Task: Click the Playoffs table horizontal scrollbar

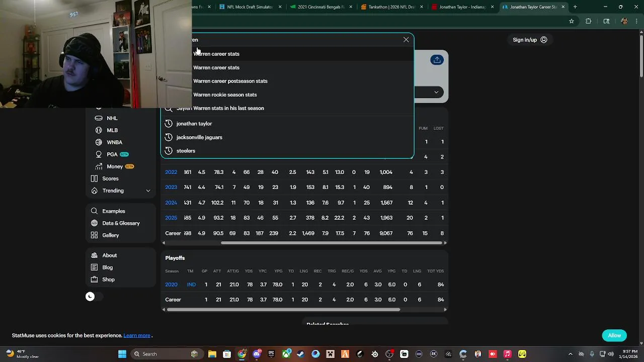Action: pyautogui.click(x=283, y=310)
